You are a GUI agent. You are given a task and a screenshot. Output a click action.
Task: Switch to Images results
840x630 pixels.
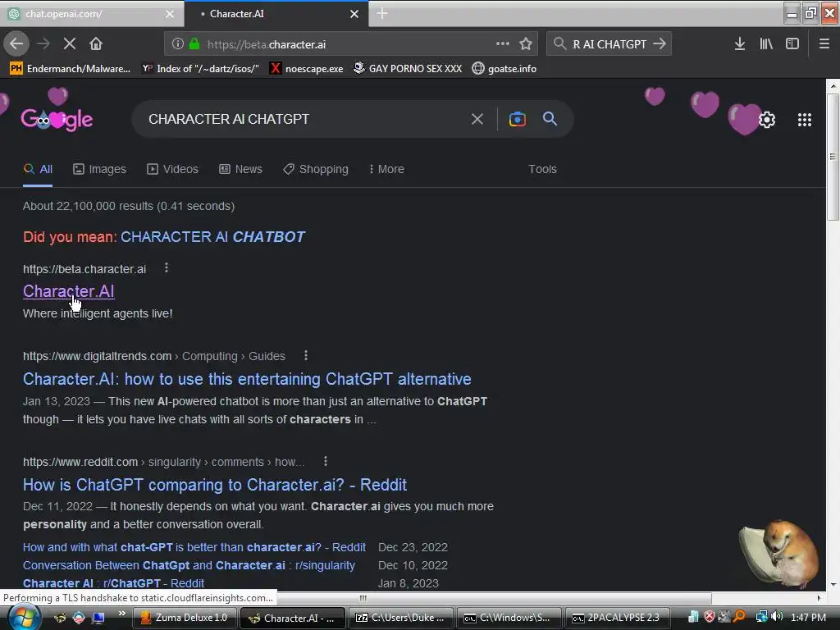coord(99,169)
